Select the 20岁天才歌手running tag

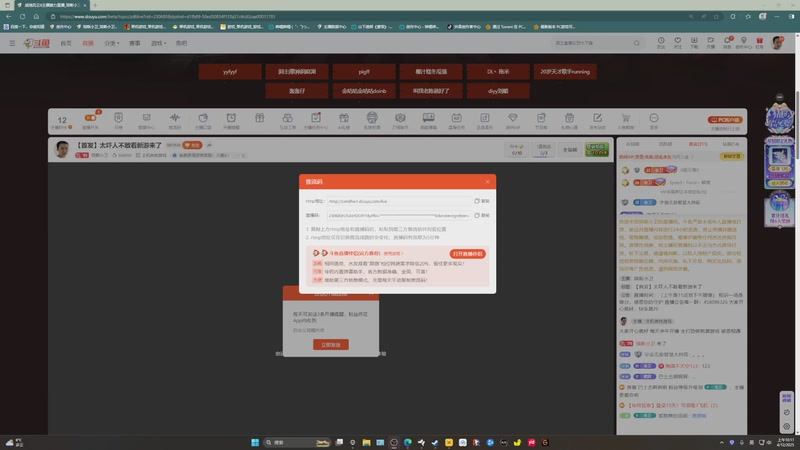tap(565, 72)
